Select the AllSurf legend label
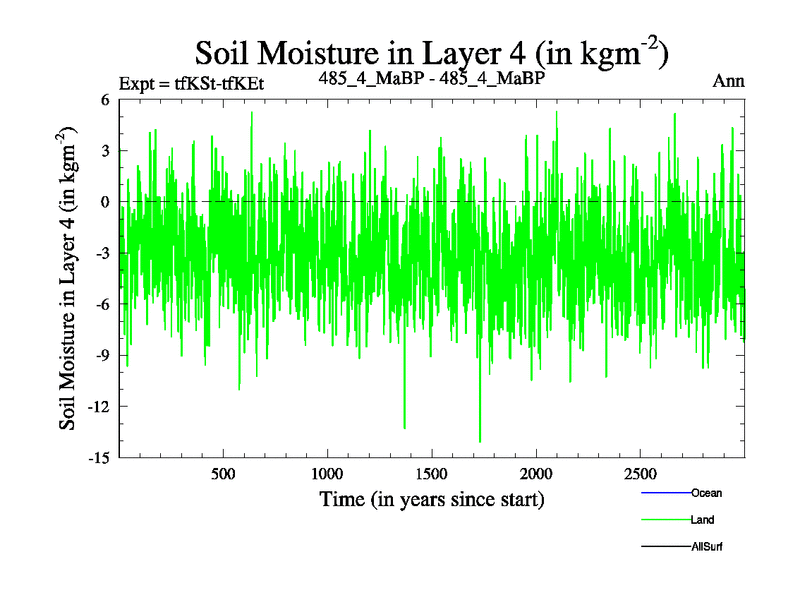 (x=707, y=547)
